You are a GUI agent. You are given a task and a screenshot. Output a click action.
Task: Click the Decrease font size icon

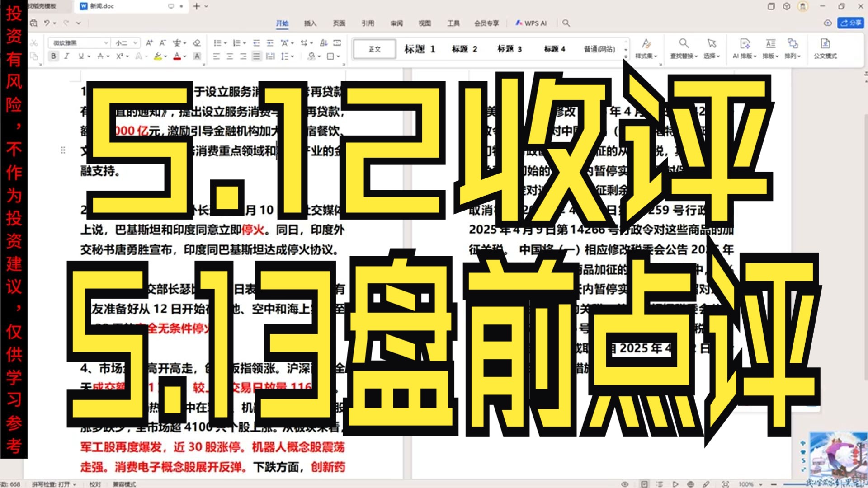(163, 43)
